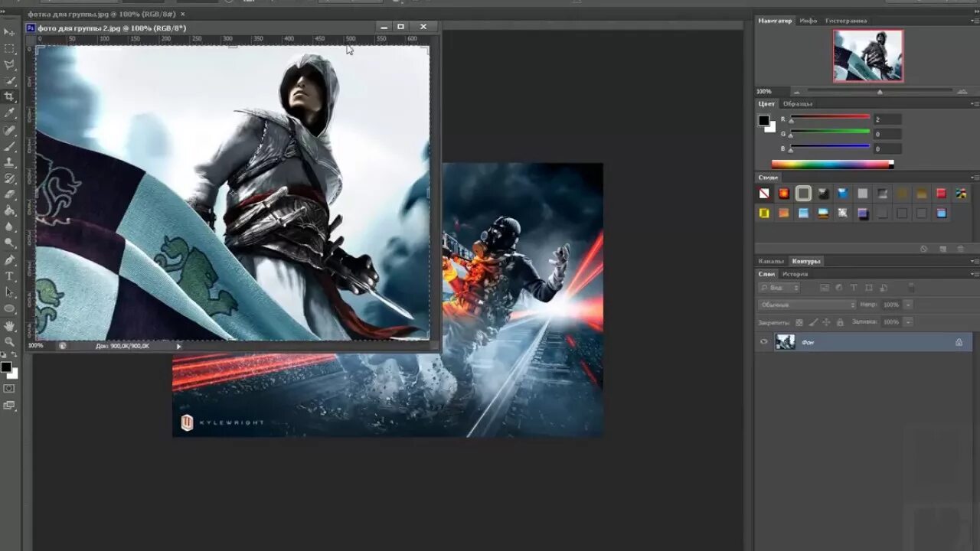The width and height of the screenshot is (980, 551).
Task: Toggle the layer filtering switch
Action: point(911,288)
